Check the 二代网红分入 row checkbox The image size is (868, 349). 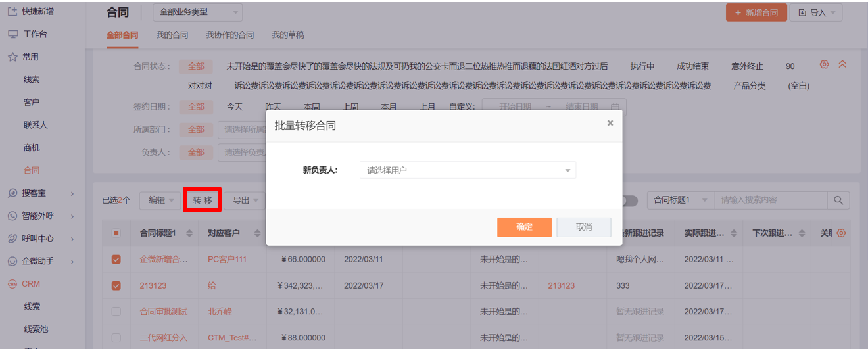(116, 338)
